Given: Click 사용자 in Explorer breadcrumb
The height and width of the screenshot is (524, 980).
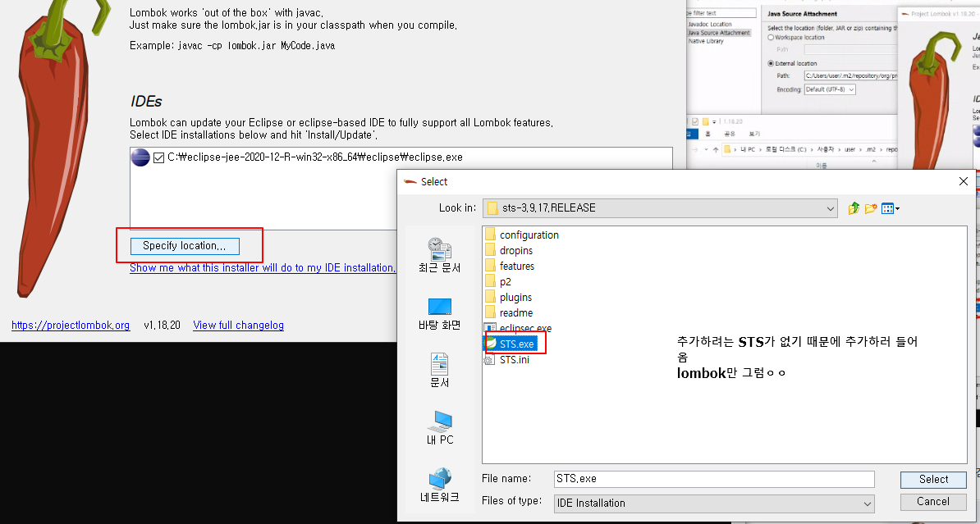Looking at the screenshot, I should click(825, 149).
